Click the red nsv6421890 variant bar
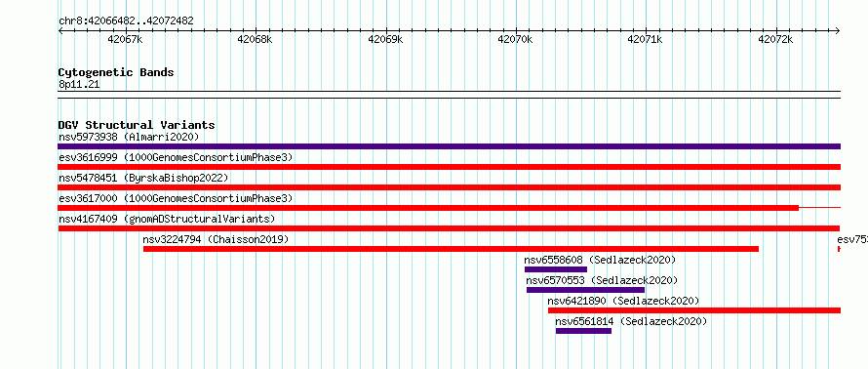The height and width of the screenshot is (369, 868). pyautogui.click(x=694, y=310)
